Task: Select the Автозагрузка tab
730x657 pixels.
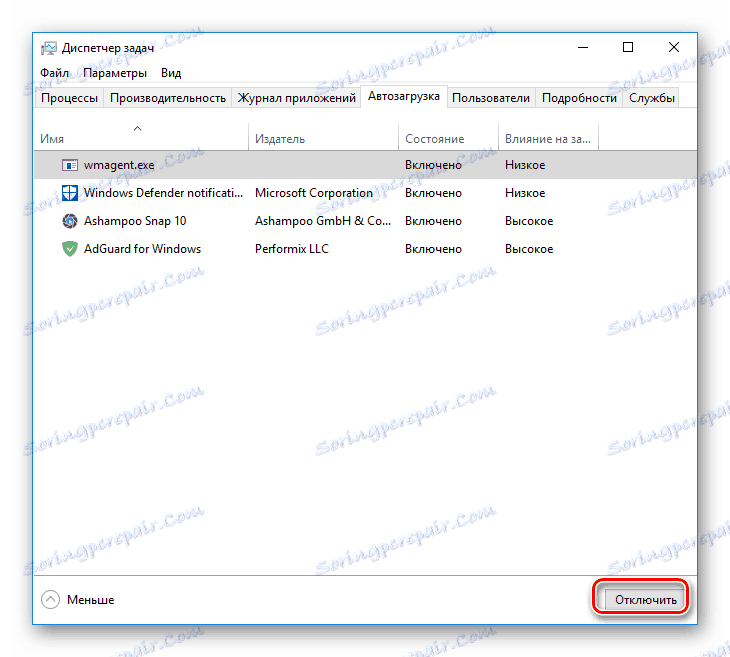Action: [404, 96]
